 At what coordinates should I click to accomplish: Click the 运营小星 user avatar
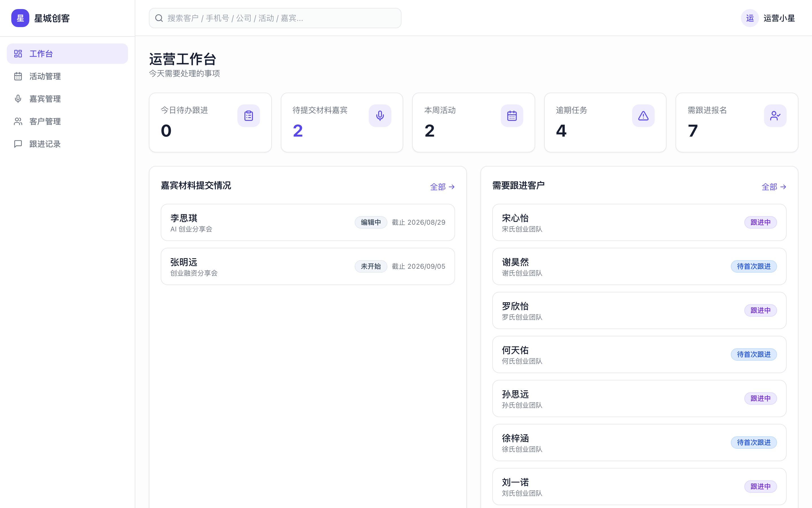click(750, 18)
